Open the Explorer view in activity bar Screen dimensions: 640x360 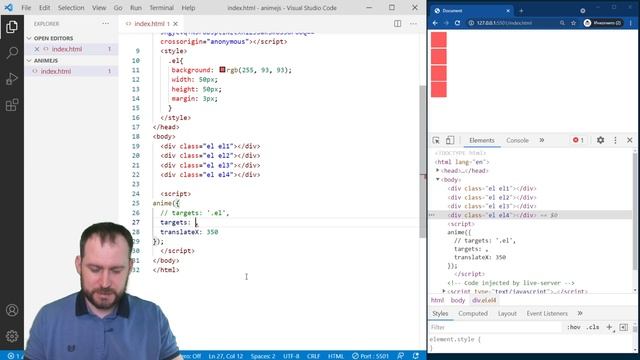[12, 27]
